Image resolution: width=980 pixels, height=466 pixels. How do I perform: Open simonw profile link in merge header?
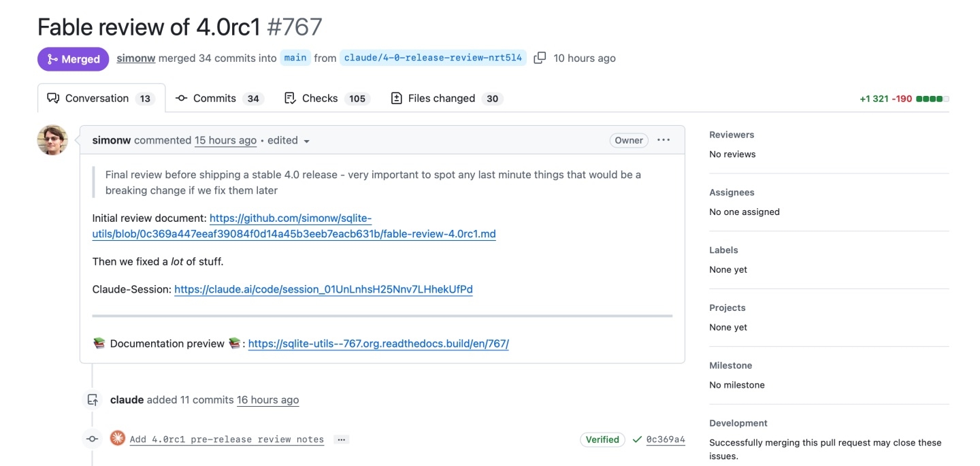pyautogui.click(x=136, y=59)
